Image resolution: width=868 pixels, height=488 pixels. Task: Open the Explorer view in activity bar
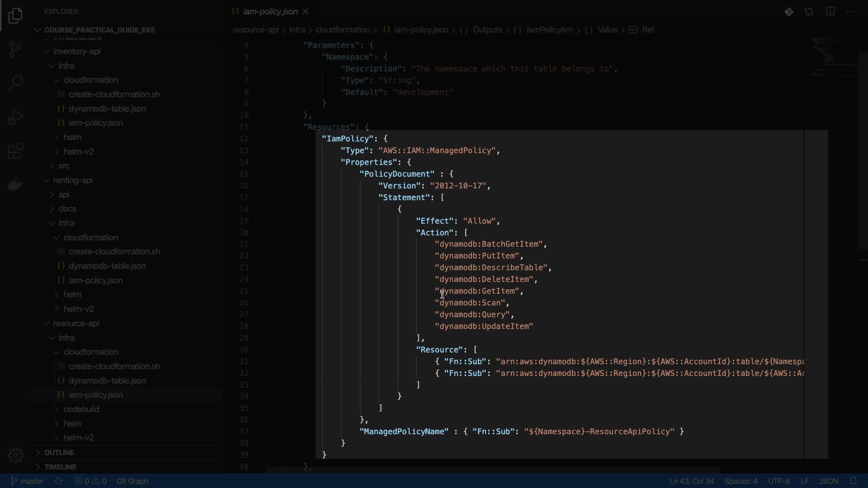15,16
